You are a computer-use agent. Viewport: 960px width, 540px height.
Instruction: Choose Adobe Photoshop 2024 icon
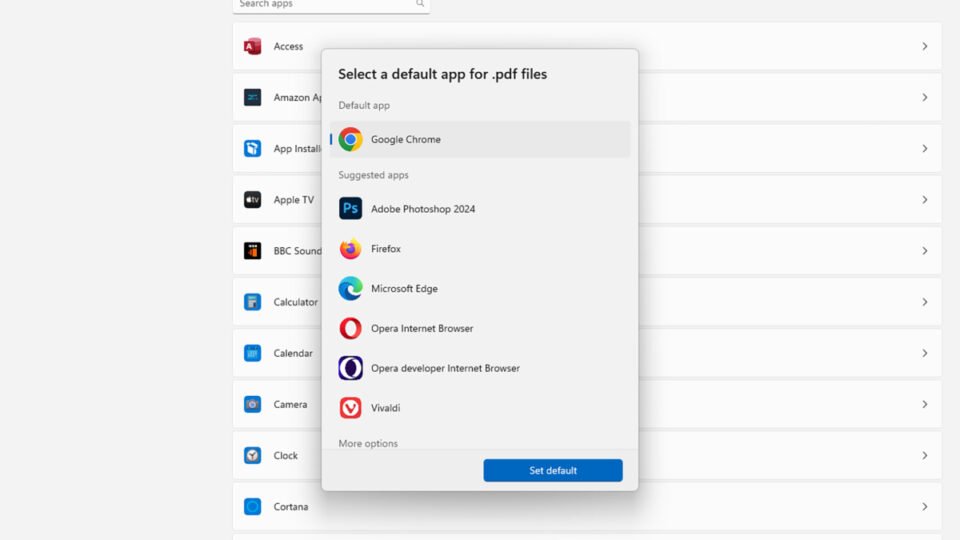350,209
